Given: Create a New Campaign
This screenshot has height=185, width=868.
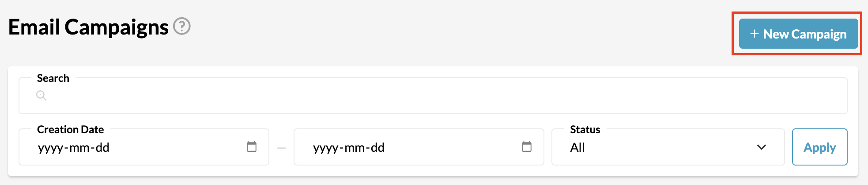Looking at the screenshot, I should click(x=799, y=34).
